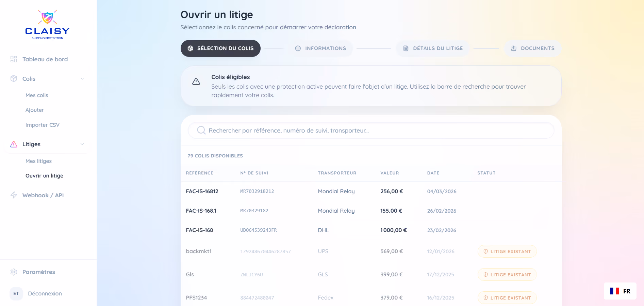
Task: Open Paramètres gear icon
Action: click(14, 272)
